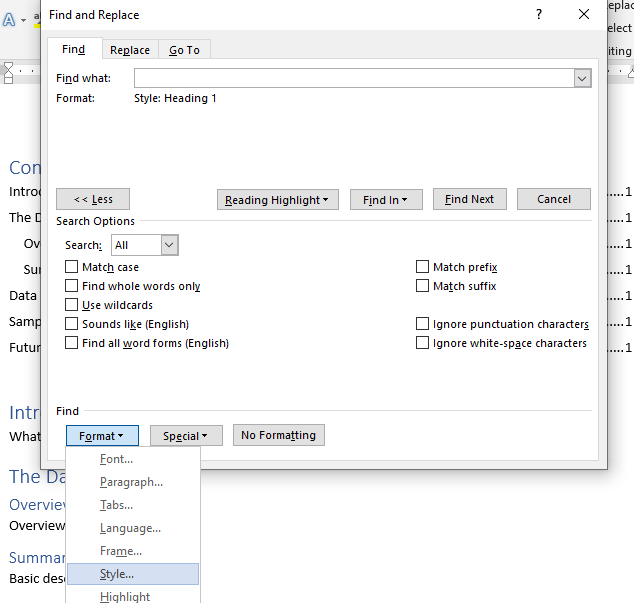This screenshot has width=634, height=603.
Task: Expand the Find what history dropdown
Action: point(582,78)
